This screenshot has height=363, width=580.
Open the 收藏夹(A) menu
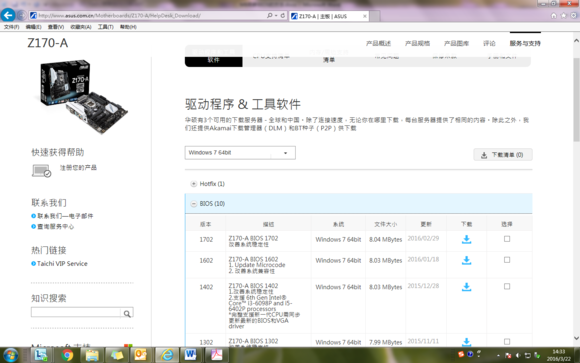pos(81,27)
